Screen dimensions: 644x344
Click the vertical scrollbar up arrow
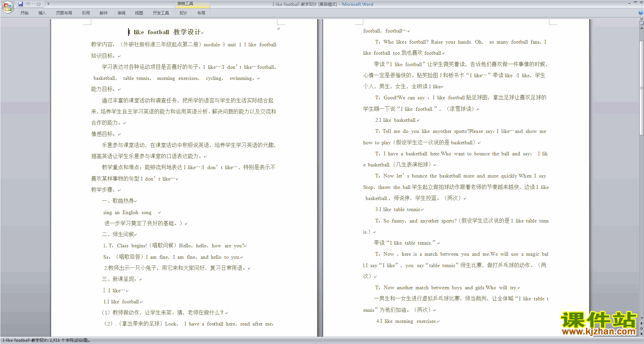641,28
